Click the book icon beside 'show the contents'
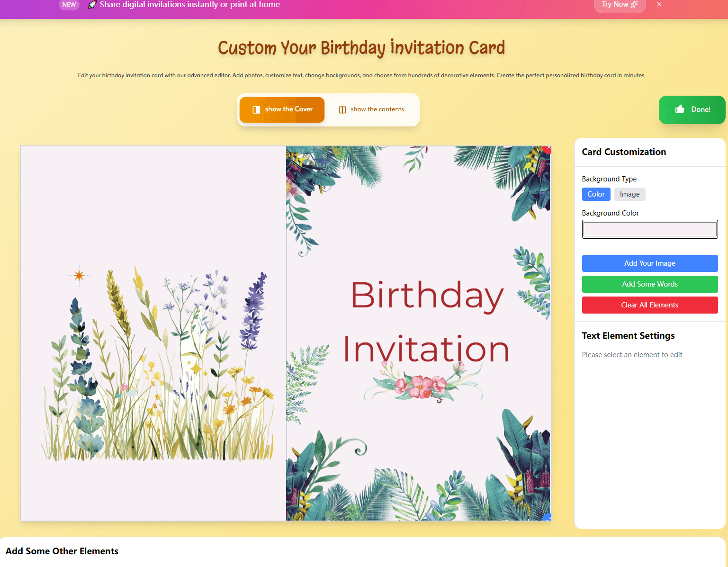The width and height of the screenshot is (728, 567). 342,110
